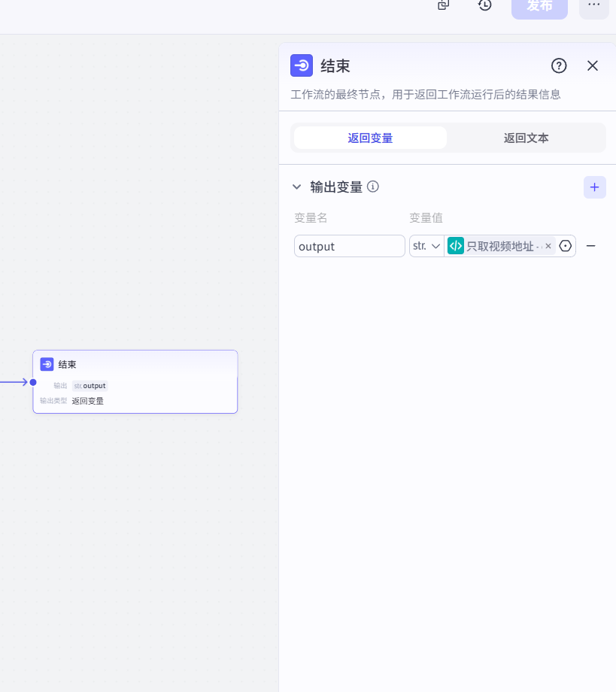This screenshot has width=616, height=692.
Task: Open the version history icon
Action: click(x=484, y=5)
